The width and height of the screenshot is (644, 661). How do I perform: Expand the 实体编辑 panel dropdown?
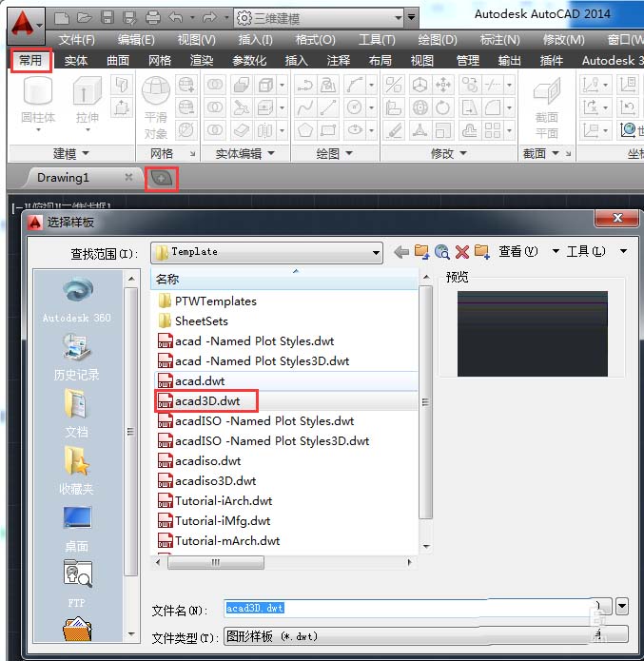245,153
